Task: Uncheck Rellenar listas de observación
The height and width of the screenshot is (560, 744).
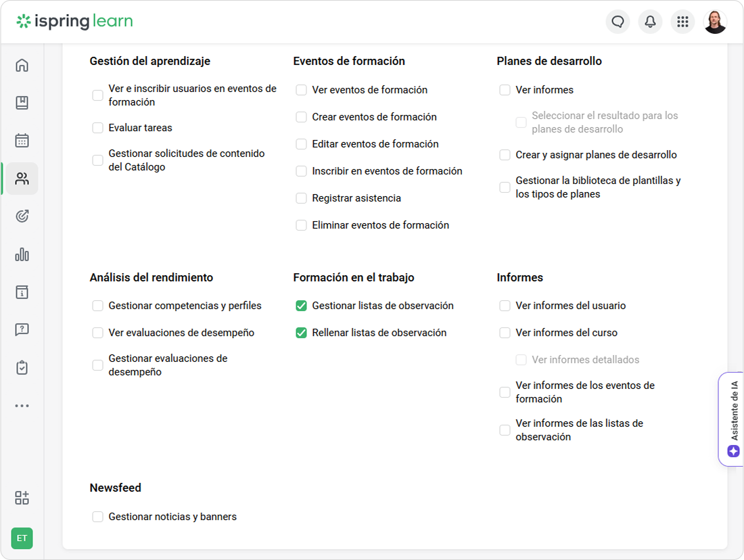Action: point(302,333)
